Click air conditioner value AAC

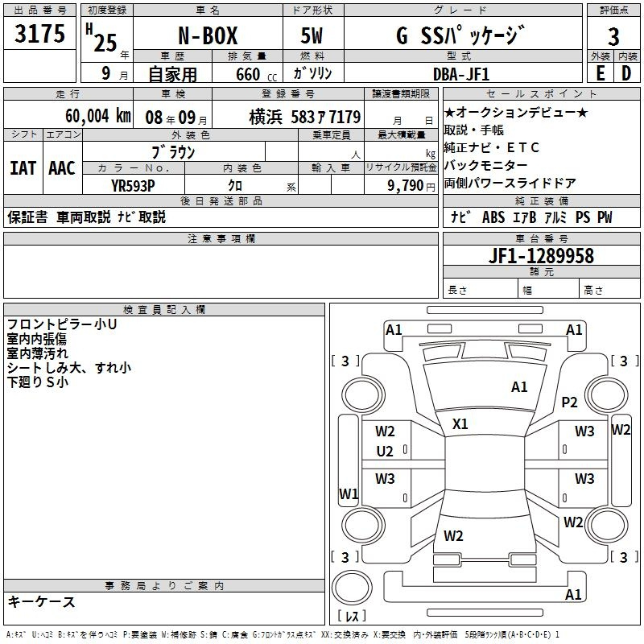click(62, 168)
